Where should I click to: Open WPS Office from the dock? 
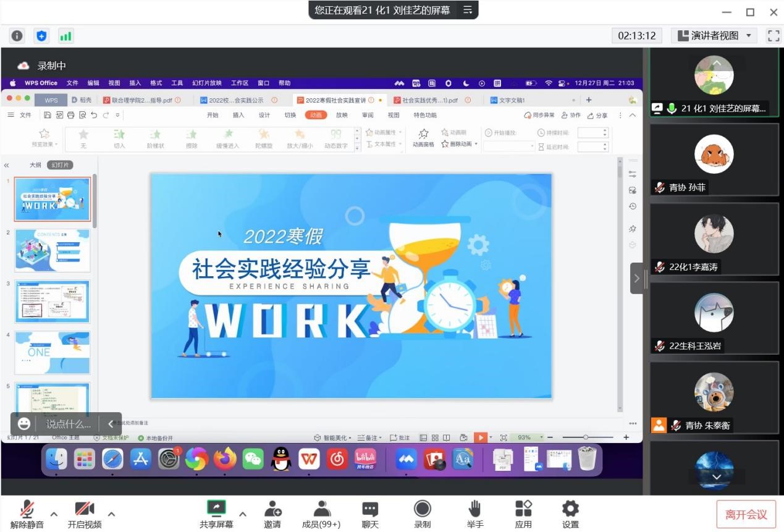pos(309,459)
